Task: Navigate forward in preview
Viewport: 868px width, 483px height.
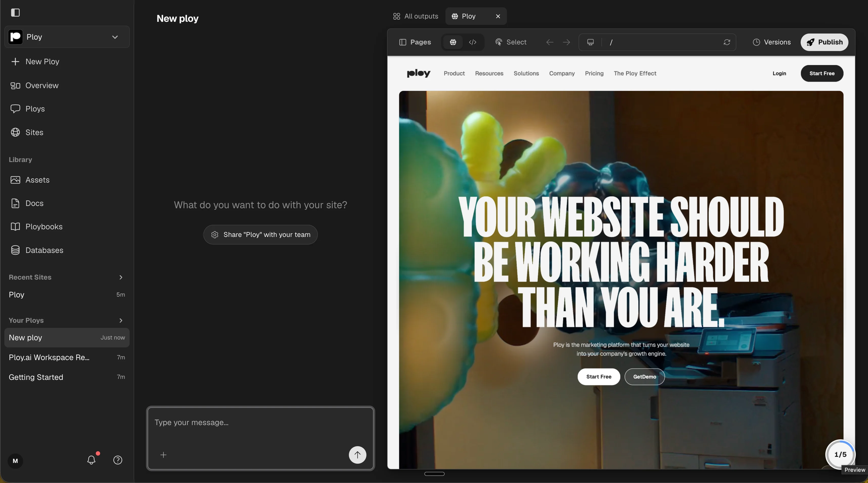Action: point(566,42)
